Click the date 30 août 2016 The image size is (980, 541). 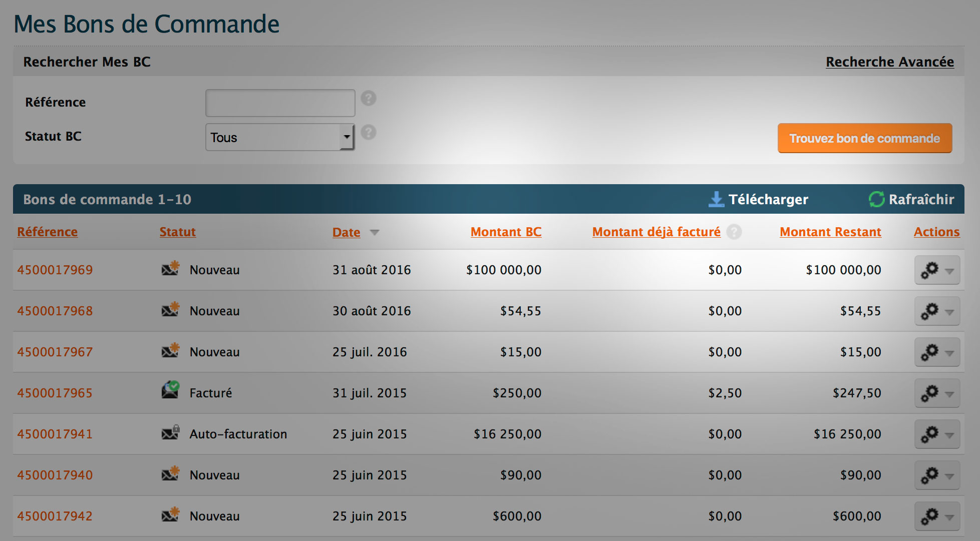[372, 311]
